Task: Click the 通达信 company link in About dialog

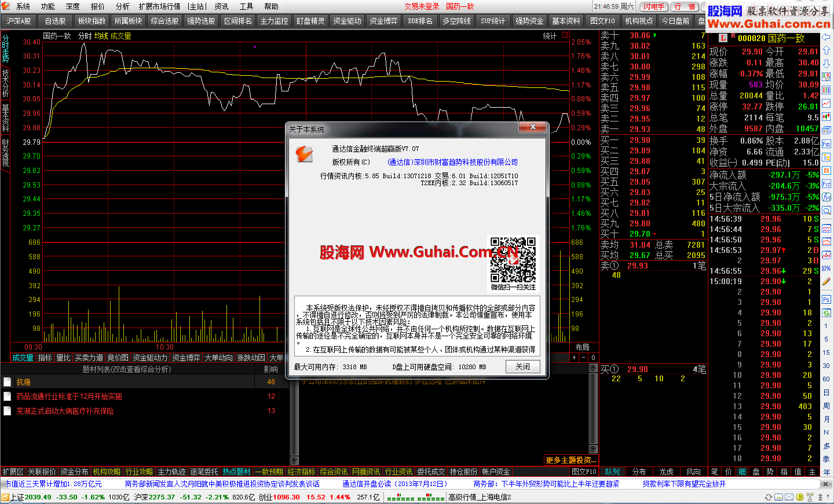Action: 452,162
